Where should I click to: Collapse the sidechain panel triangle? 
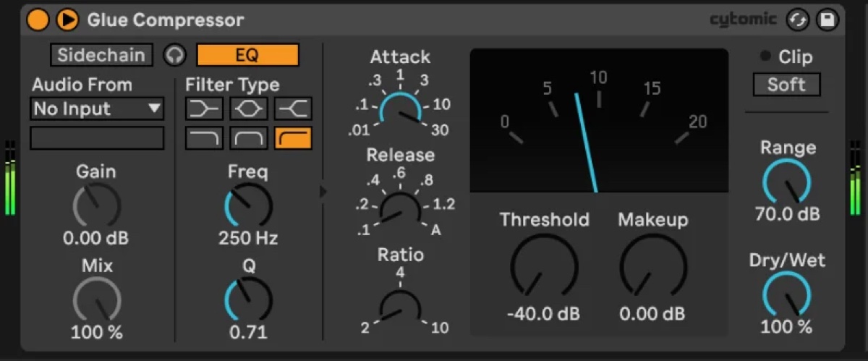(323, 191)
